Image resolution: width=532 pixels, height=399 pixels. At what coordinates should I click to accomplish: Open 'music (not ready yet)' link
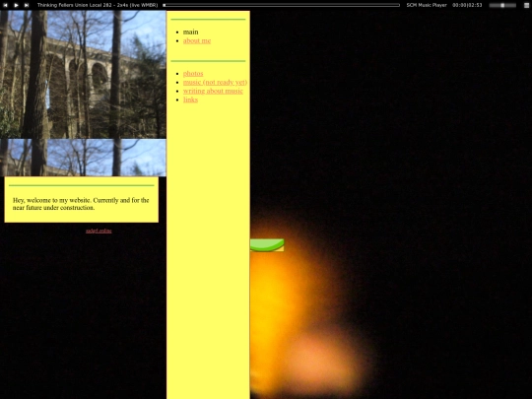215,82
